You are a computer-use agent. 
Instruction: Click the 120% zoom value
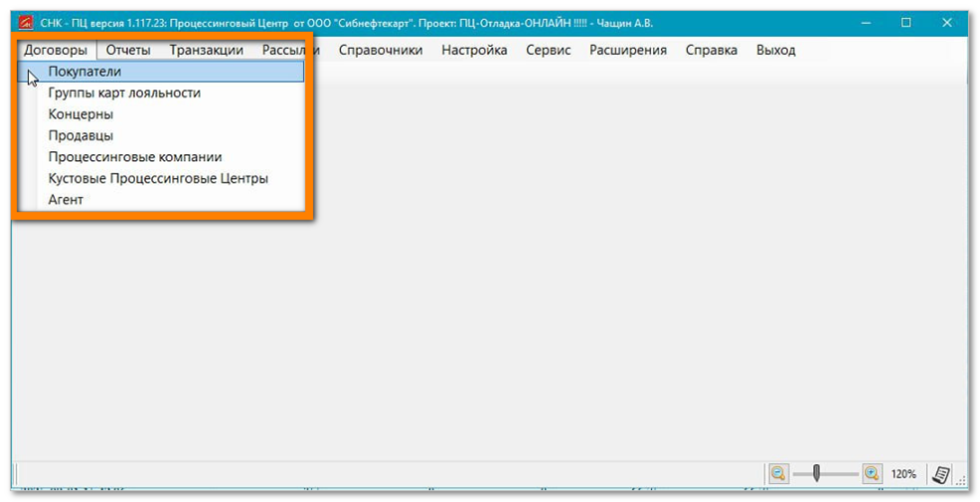coord(903,474)
